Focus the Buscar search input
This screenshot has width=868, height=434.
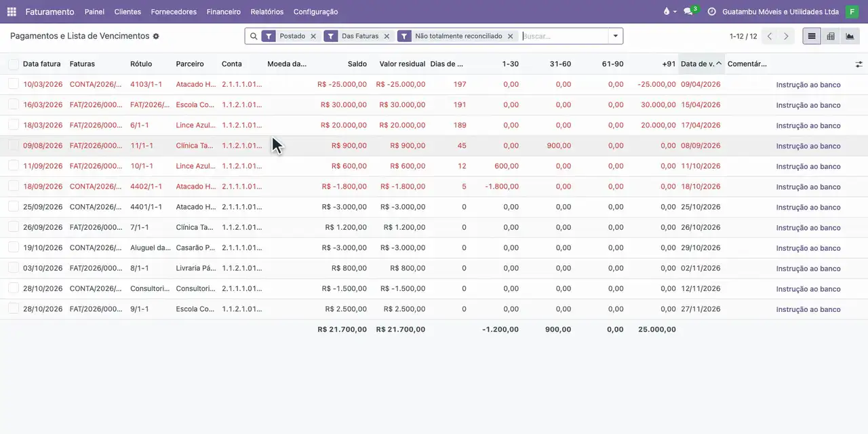[564, 36]
